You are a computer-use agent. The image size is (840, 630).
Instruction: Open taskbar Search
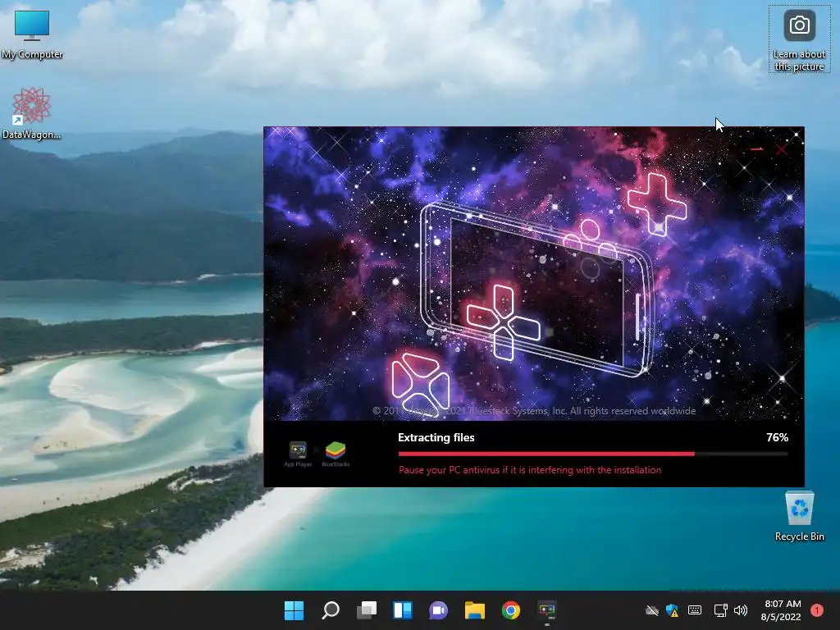tap(330, 610)
